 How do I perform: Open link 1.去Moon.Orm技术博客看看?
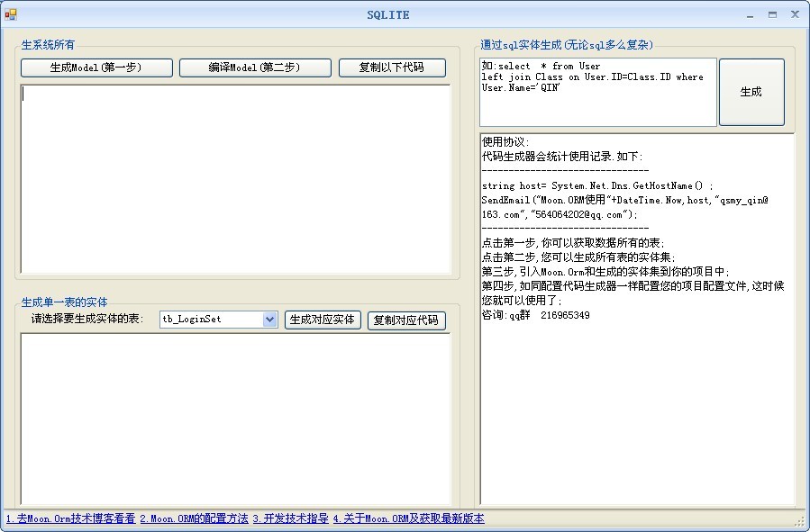coord(70,518)
